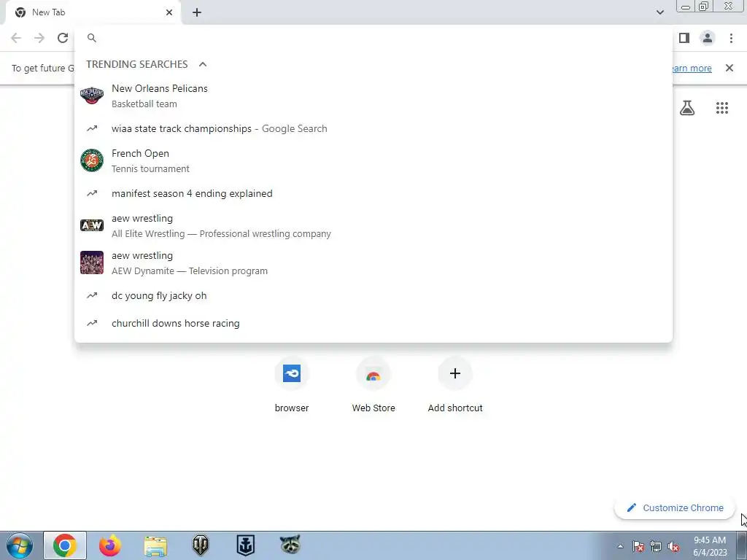Launch World of Tanks from the taskbar
This screenshot has width=747, height=560.
pos(200,545)
